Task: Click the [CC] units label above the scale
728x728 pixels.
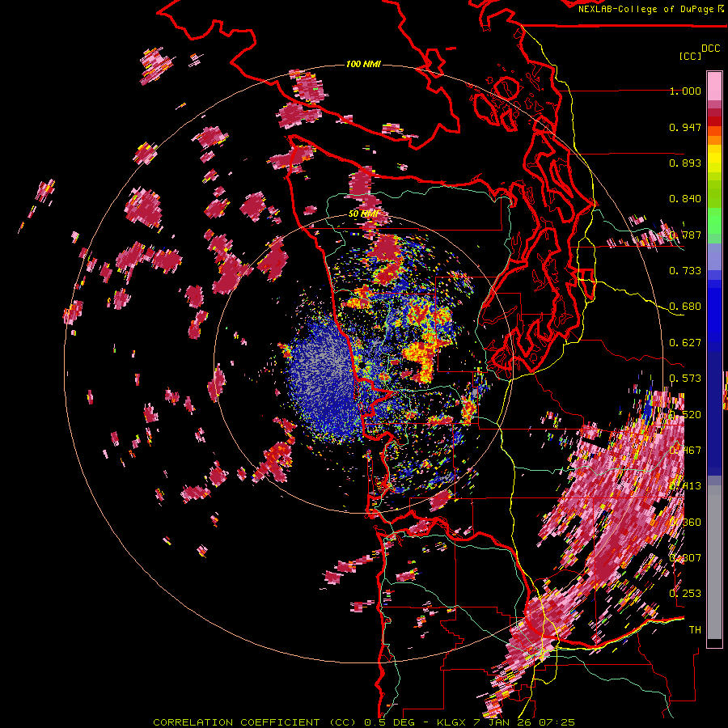Action: click(690, 56)
